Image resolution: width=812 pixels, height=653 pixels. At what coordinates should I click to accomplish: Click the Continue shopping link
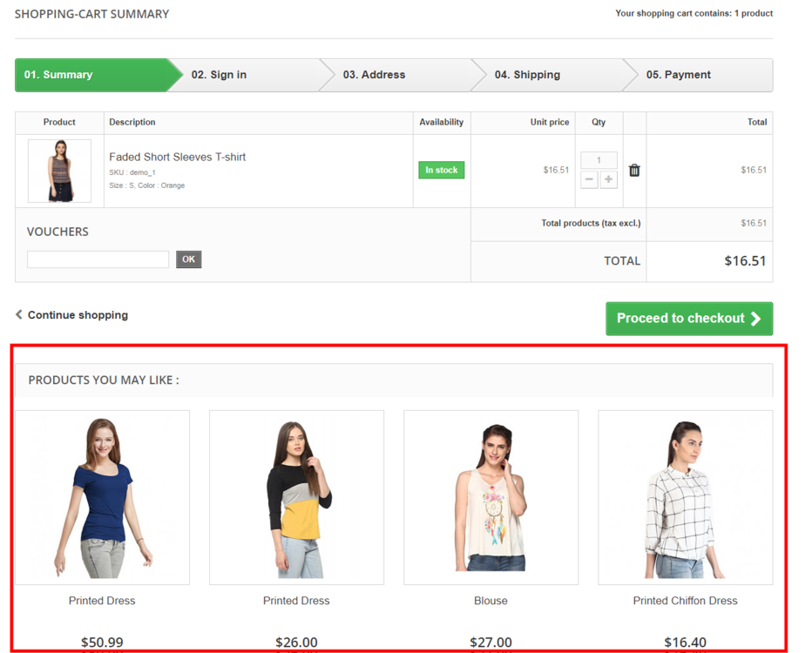click(77, 315)
